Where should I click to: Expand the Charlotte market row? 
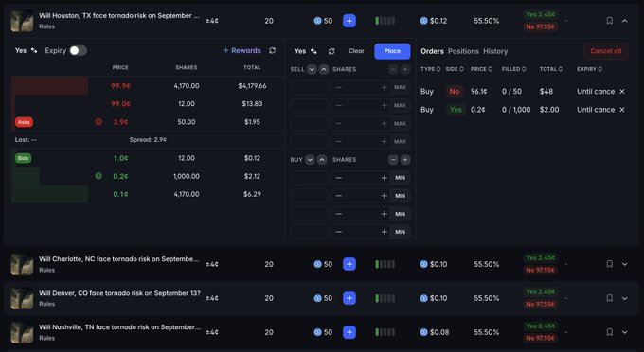click(x=625, y=264)
